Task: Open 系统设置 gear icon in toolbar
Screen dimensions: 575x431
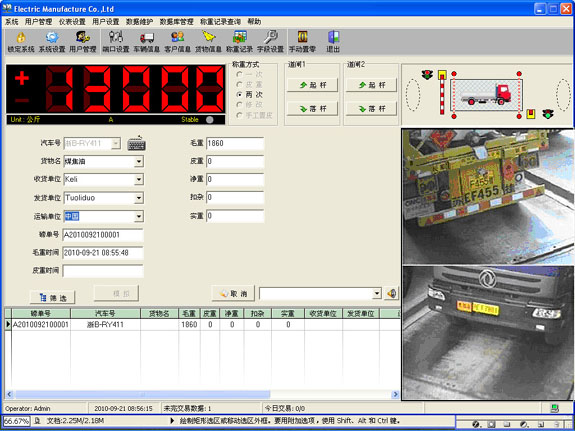Action: pos(52,37)
